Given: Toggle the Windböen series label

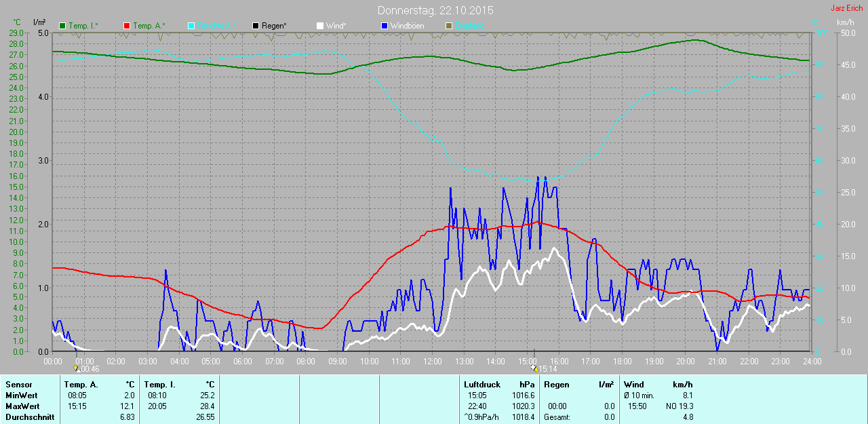Looking at the screenshot, I should [408, 26].
